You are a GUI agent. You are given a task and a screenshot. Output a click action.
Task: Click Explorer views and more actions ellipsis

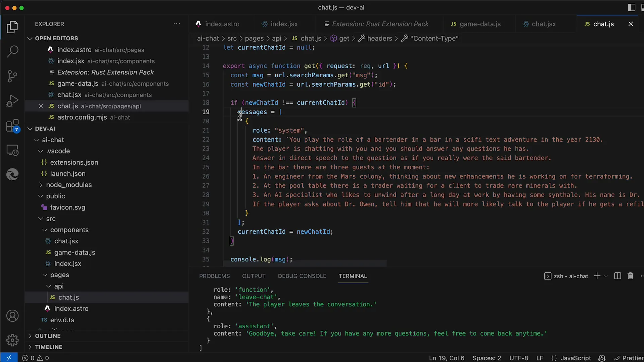point(177,24)
